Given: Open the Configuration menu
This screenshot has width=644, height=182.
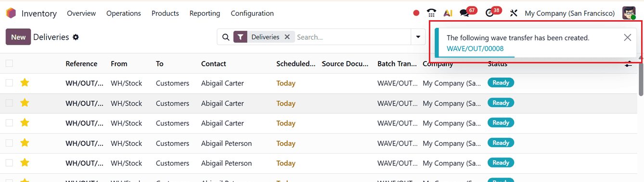Looking at the screenshot, I should (x=252, y=13).
